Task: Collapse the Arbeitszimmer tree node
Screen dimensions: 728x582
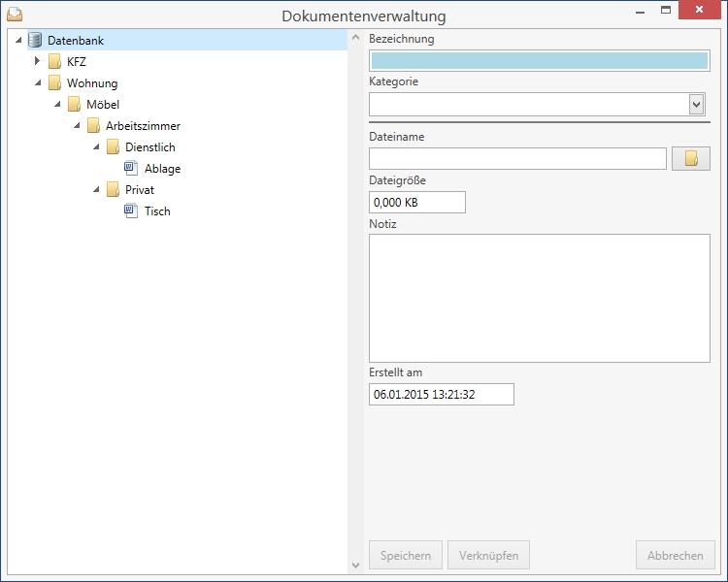Action: [77, 125]
